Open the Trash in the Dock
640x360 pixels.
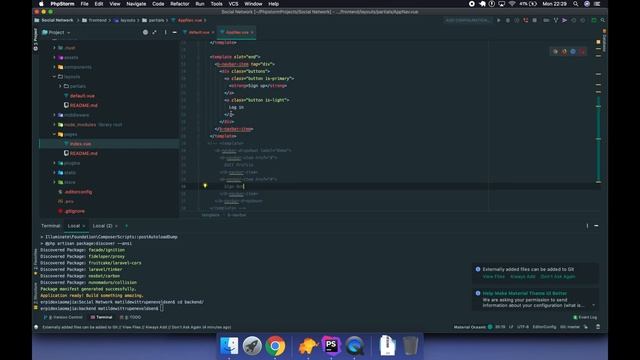(410, 346)
